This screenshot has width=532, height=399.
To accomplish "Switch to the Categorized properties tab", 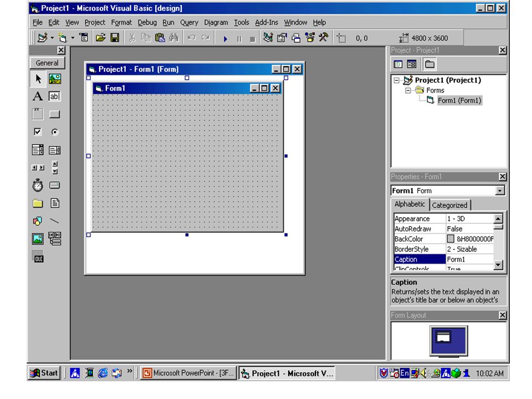I will coord(449,205).
